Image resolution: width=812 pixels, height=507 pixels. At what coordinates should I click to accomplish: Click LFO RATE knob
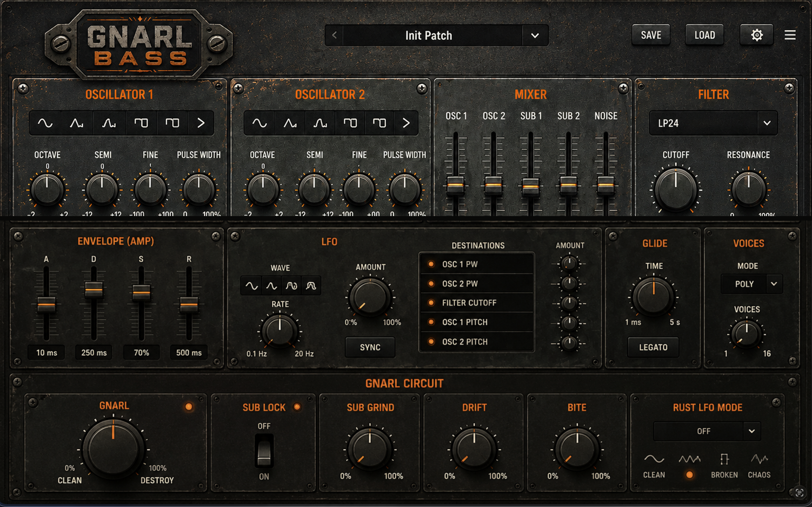tap(280, 332)
